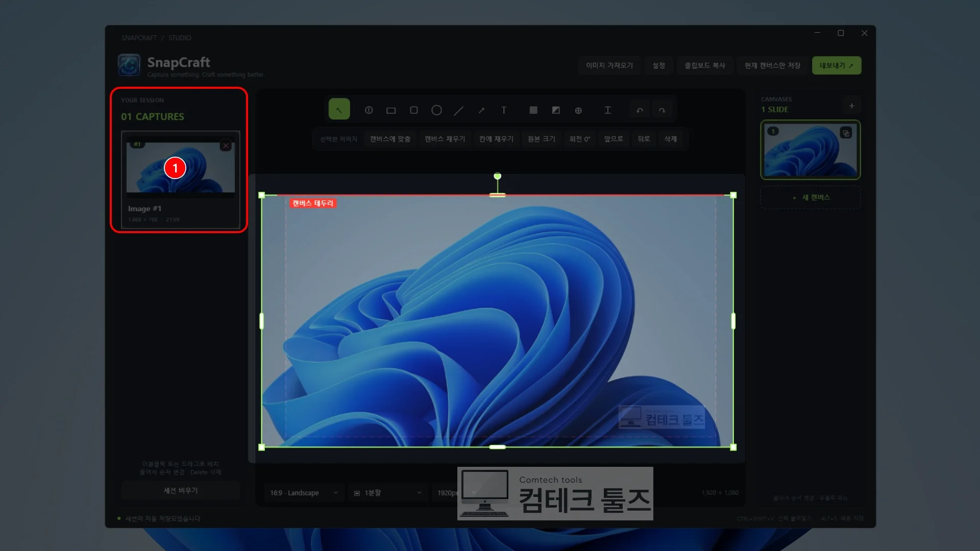980x551 pixels.
Task: Select the arrow drawing tool
Action: (481, 110)
